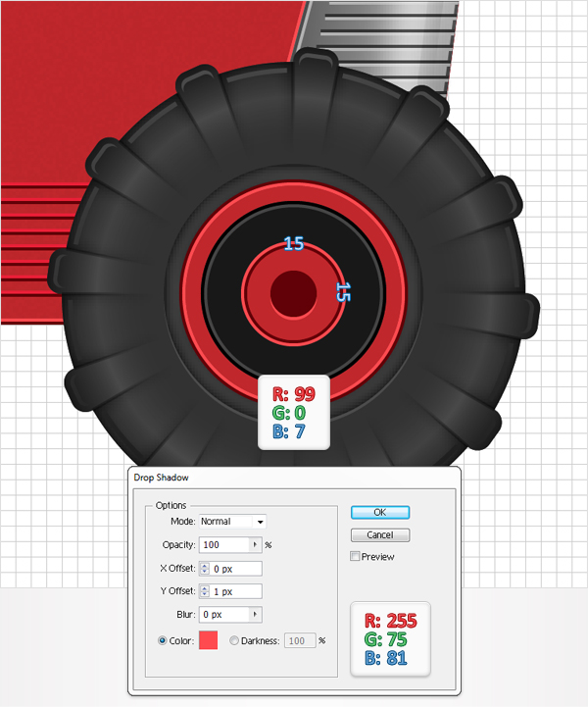The image size is (588, 707).
Task: Adjust the X Offset stepper arrows
Action: point(205,569)
